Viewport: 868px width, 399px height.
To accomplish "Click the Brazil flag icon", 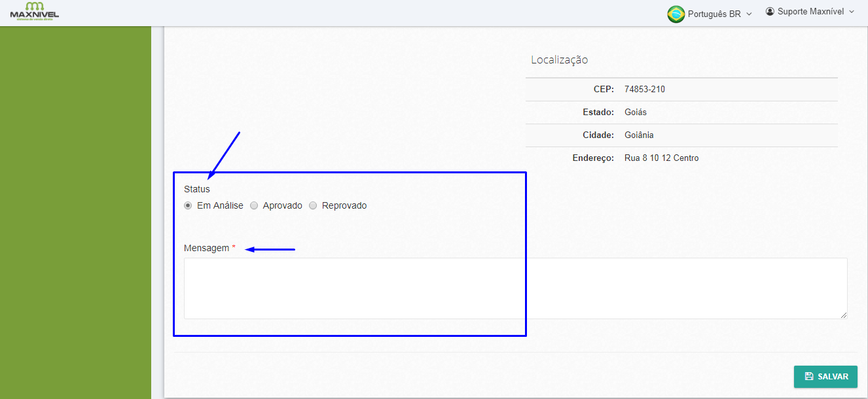I will [x=676, y=14].
